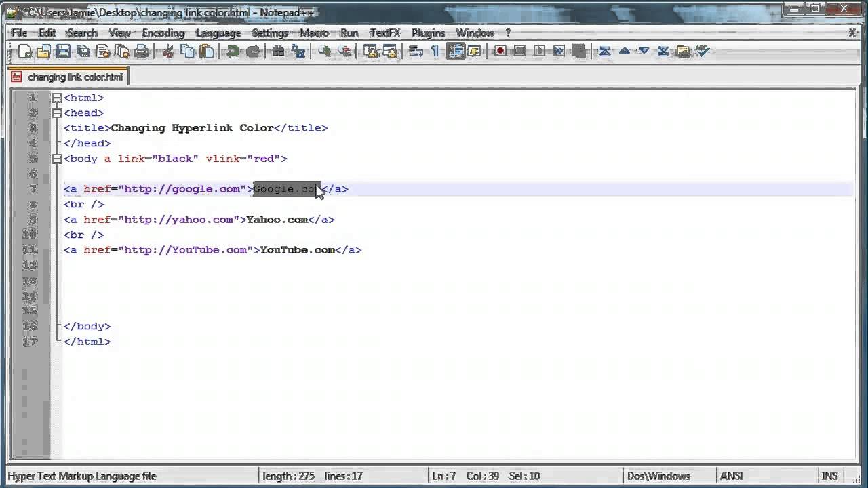Open the Window menu
The width and height of the screenshot is (868, 488).
tap(475, 33)
